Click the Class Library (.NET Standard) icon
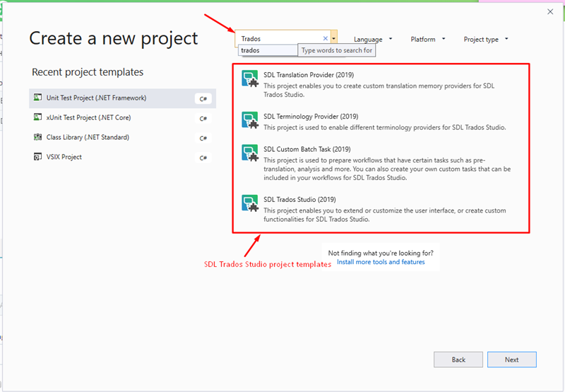Viewport: 565px width, 392px height. (37, 137)
